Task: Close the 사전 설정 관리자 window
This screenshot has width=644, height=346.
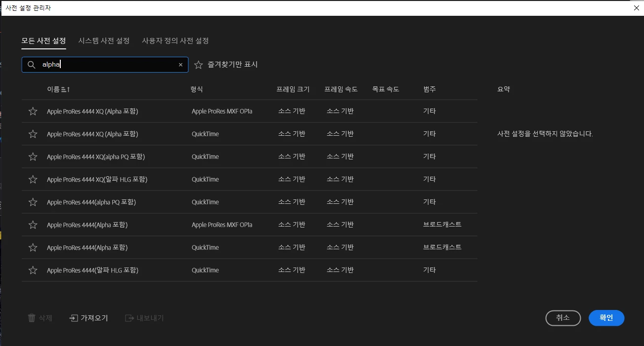Action: (636, 8)
